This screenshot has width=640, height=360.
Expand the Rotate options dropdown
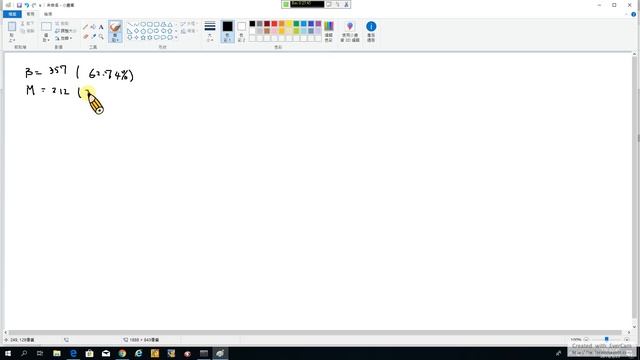63,38
